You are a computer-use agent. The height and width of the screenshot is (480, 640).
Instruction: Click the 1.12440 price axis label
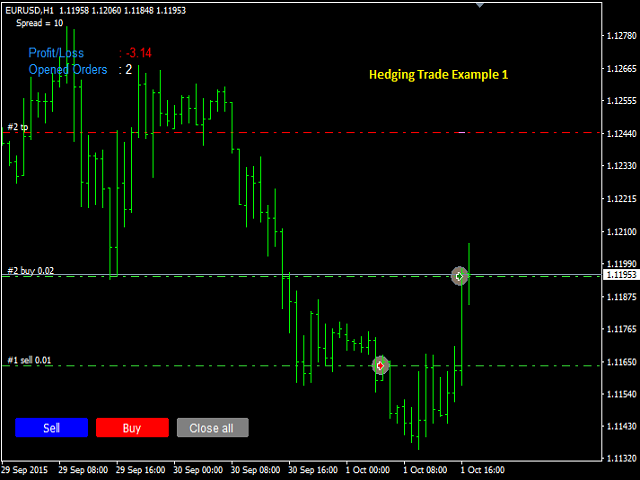[x=622, y=133]
